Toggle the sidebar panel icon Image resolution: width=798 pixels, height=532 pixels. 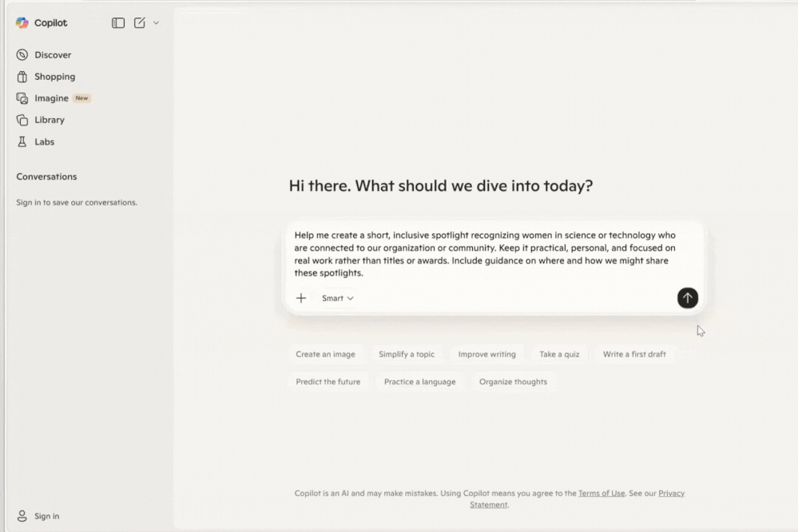click(118, 23)
